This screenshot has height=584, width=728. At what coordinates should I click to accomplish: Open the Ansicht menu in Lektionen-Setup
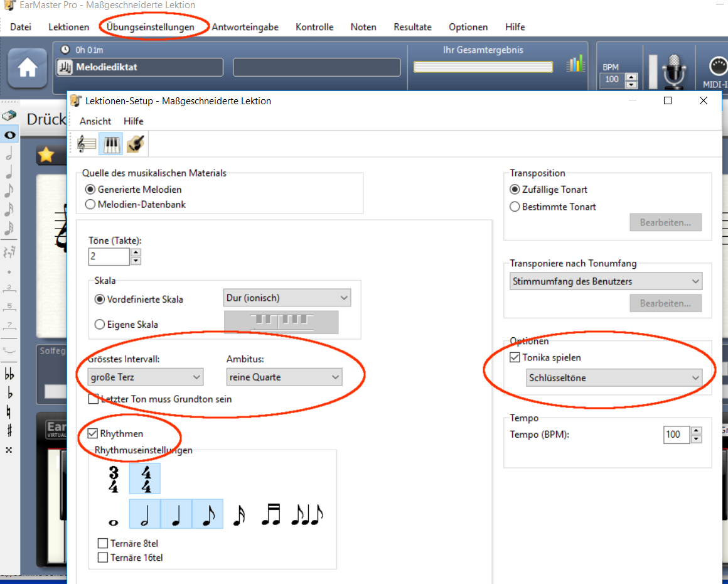[95, 121]
